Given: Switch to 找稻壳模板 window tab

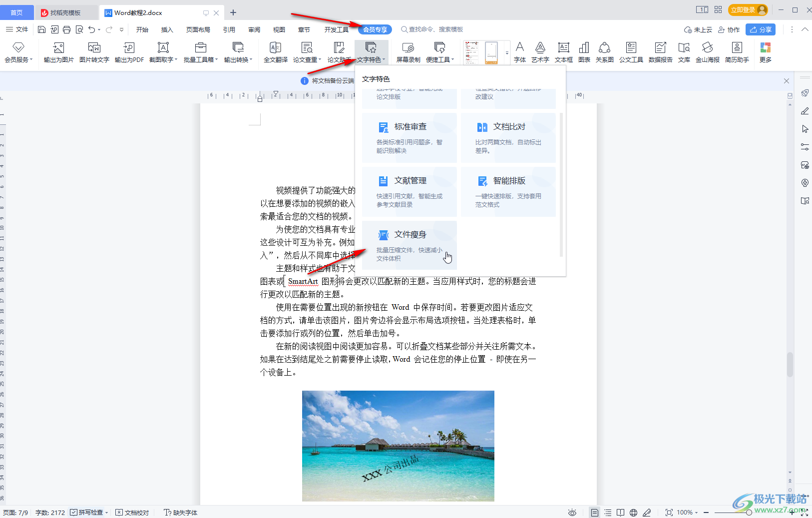Looking at the screenshot, I should point(65,13).
